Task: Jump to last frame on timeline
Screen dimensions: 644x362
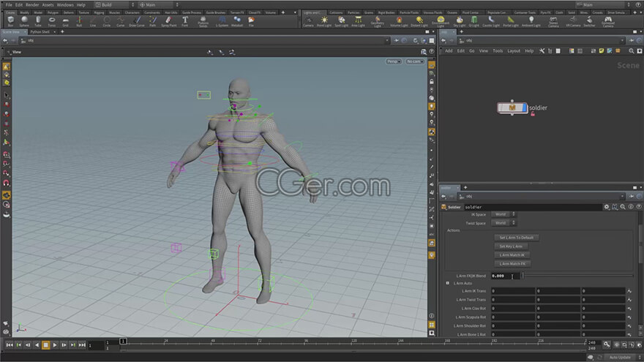Action: tap(82, 345)
